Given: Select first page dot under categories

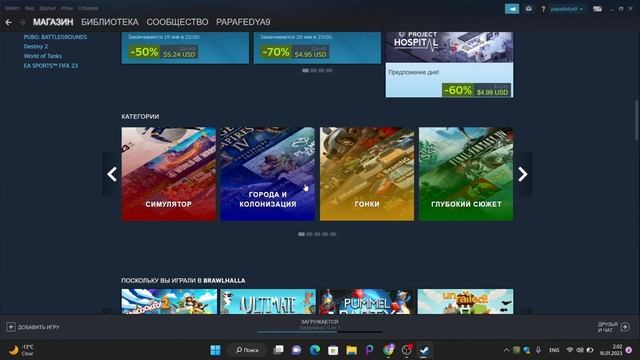Looking at the screenshot, I should point(301,234).
